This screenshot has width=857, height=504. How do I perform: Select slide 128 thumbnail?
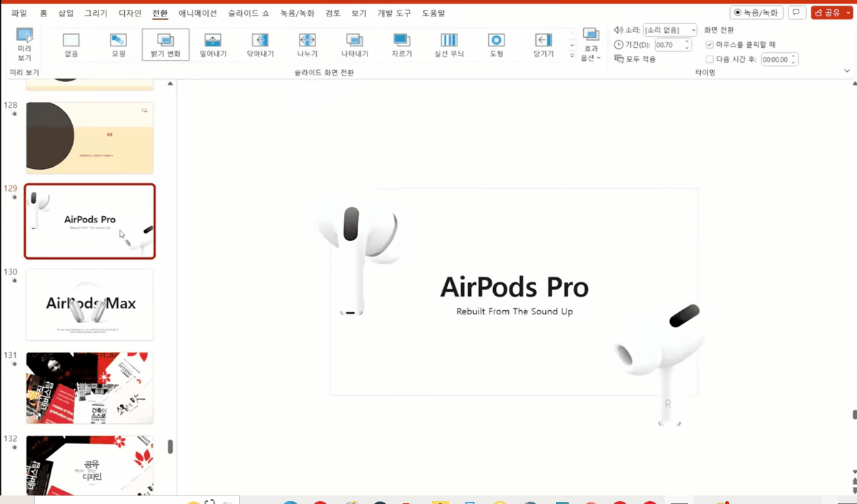[90, 138]
